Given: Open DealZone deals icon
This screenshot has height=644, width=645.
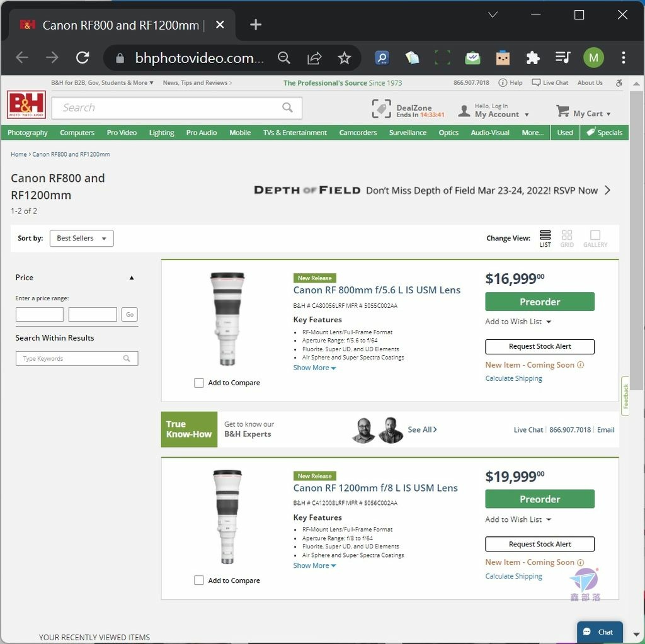Looking at the screenshot, I should coord(381,108).
